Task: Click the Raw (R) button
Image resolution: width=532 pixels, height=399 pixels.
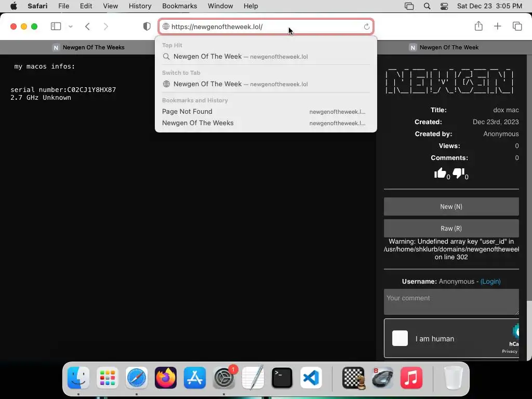Action: (x=451, y=229)
